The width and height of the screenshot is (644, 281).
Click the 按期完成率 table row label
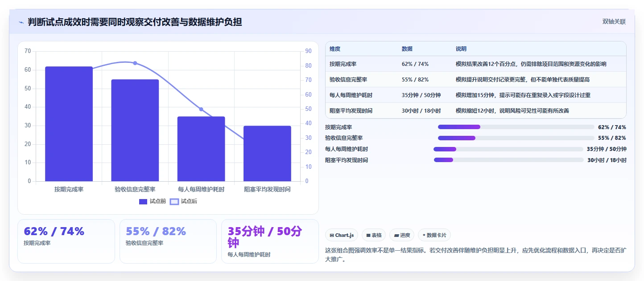coord(343,64)
